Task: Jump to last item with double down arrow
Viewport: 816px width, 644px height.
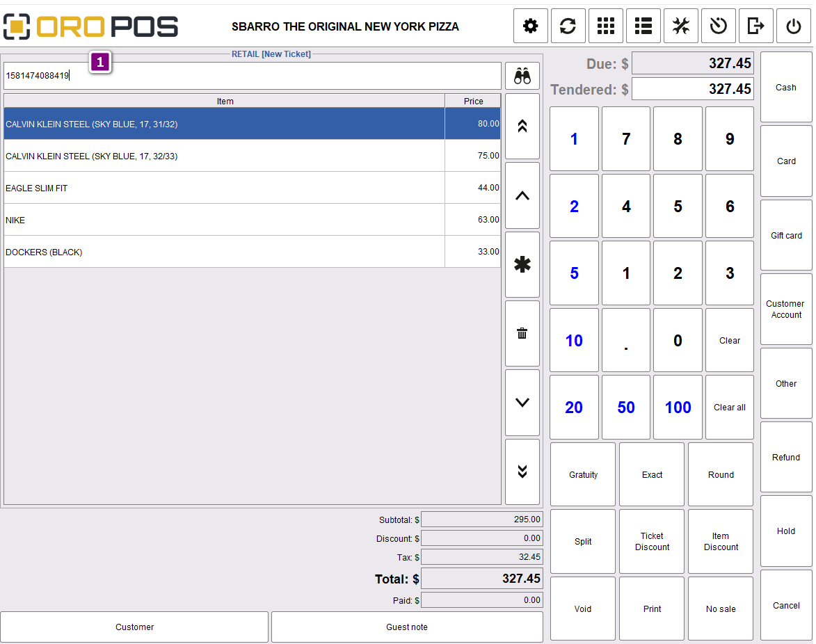Action: tap(522, 472)
